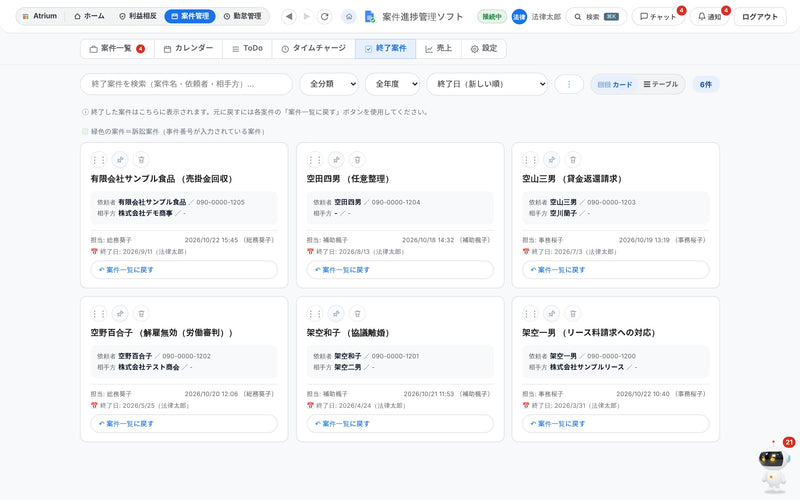Go back with the left arrow button

tap(289, 16)
